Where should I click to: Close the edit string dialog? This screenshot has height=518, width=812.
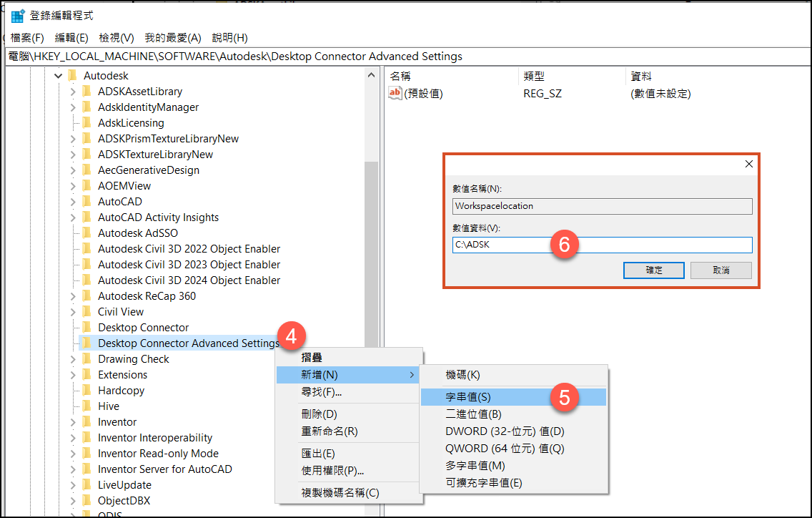click(749, 164)
